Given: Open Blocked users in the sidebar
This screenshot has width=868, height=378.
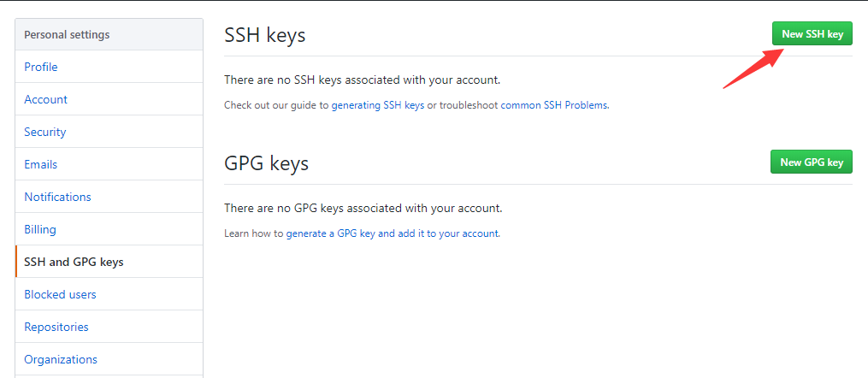Looking at the screenshot, I should [60, 294].
